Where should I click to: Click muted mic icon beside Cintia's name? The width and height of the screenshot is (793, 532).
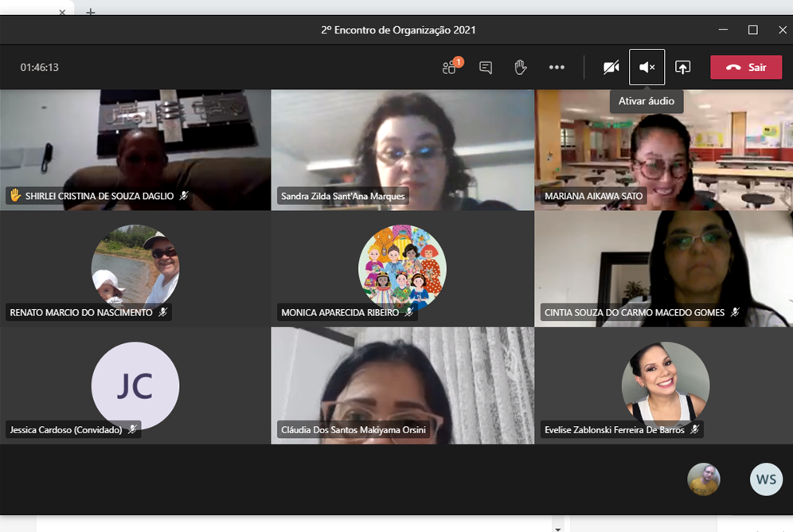[x=736, y=312]
